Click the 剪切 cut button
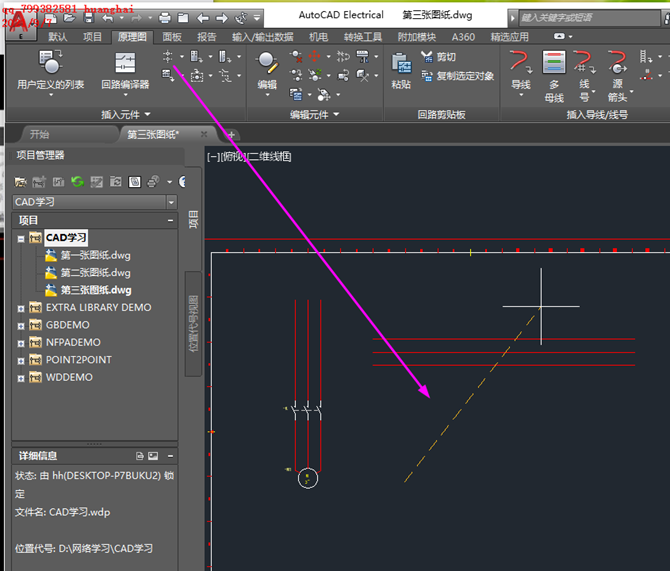The width and height of the screenshot is (670, 571). click(438, 58)
